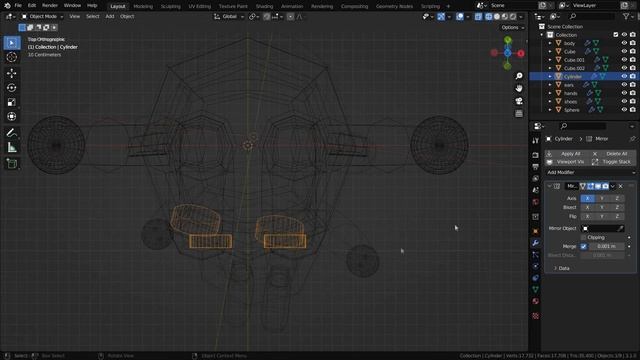
Task: Activate the Add Cube tool
Action: coord(12,163)
